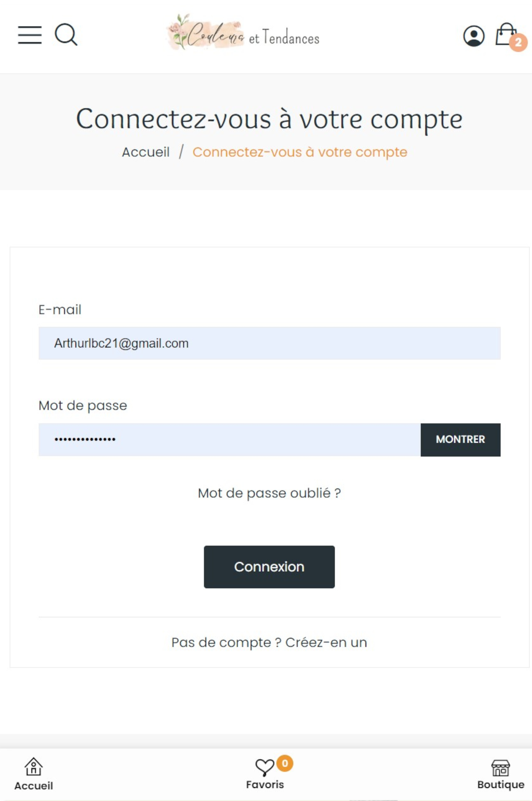
Task: Click the Mot de passe label
Action: click(x=83, y=406)
